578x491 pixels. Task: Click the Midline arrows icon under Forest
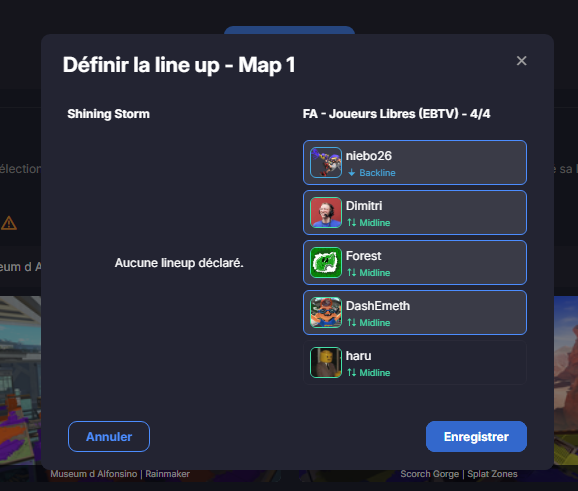[x=352, y=272]
